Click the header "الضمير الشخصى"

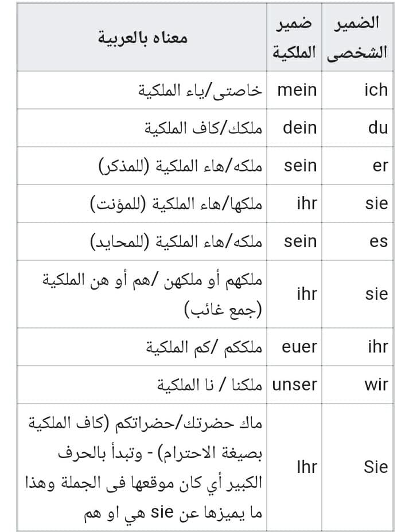(x=358, y=37)
